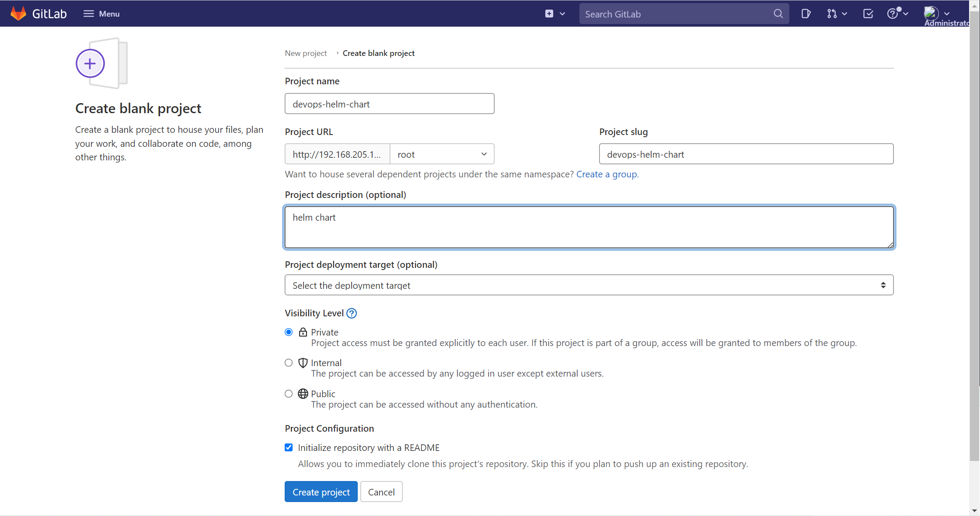Click the new plus icon in navbar
Viewport: 980px width, 516px height.
pos(555,14)
